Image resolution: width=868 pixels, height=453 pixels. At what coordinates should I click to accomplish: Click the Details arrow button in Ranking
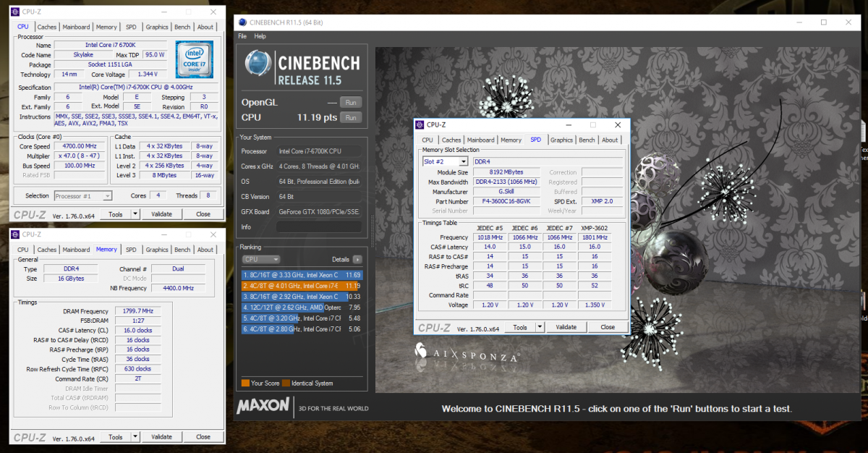357,259
